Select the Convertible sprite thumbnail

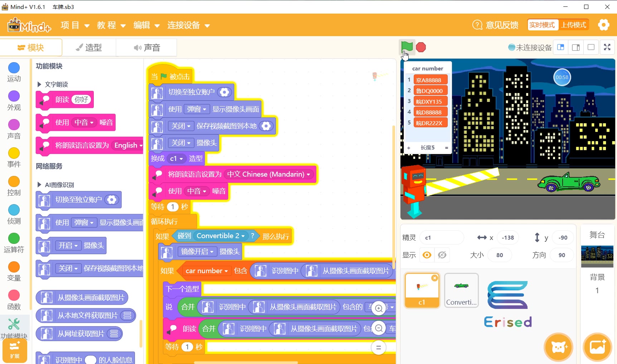pos(461,290)
